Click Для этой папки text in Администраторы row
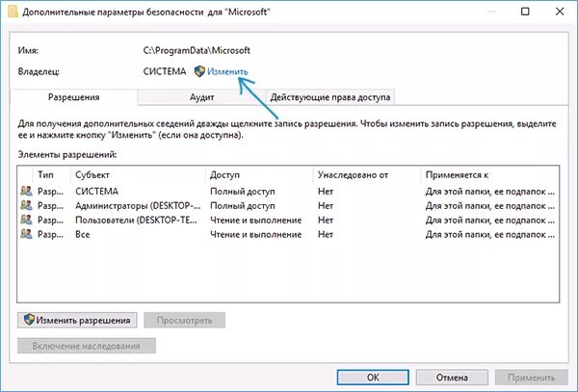Image resolution: width=578 pixels, height=392 pixels. pos(490,205)
